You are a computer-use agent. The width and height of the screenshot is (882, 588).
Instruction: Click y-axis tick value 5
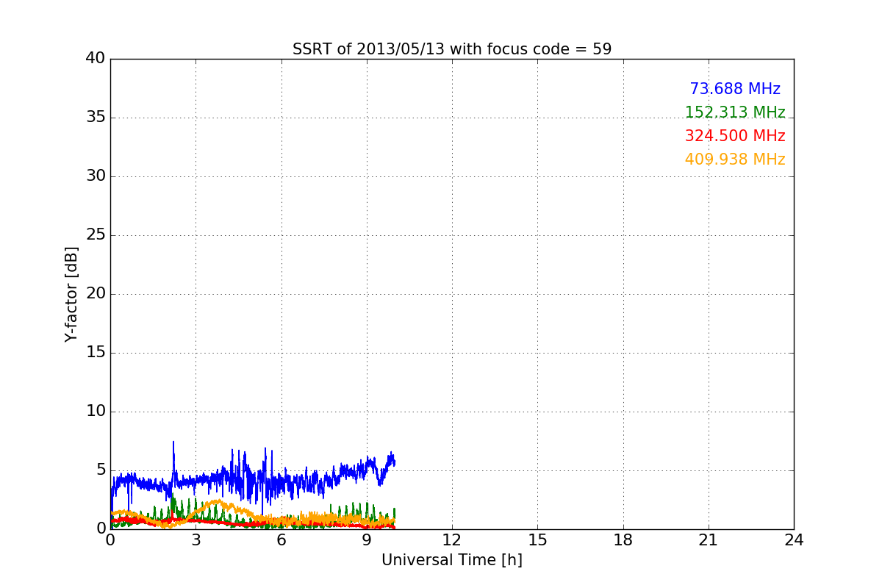(x=101, y=470)
